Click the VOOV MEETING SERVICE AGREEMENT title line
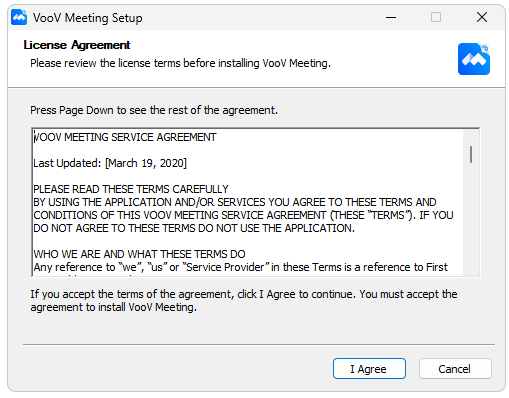Screen dimensions: 509x398 pos(125,137)
